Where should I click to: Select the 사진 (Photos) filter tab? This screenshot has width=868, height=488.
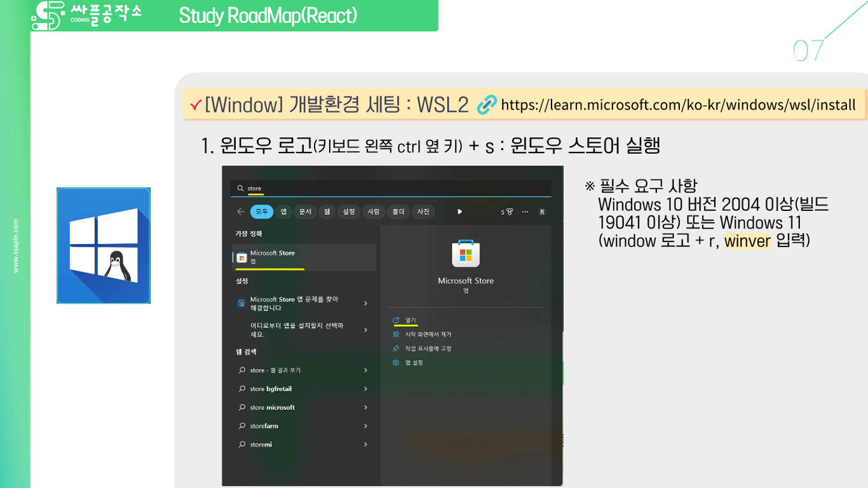click(423, 212)
